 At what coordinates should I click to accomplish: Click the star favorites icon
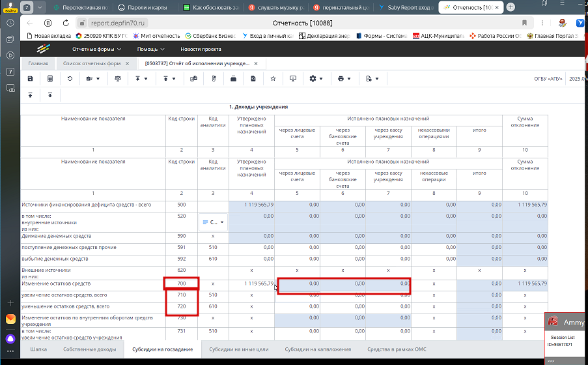(273, 79)
